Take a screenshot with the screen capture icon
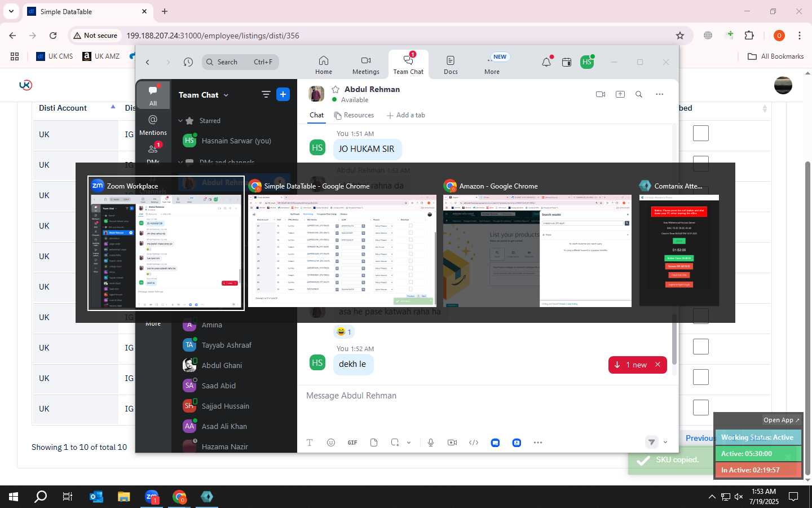 tap(395, 443)
